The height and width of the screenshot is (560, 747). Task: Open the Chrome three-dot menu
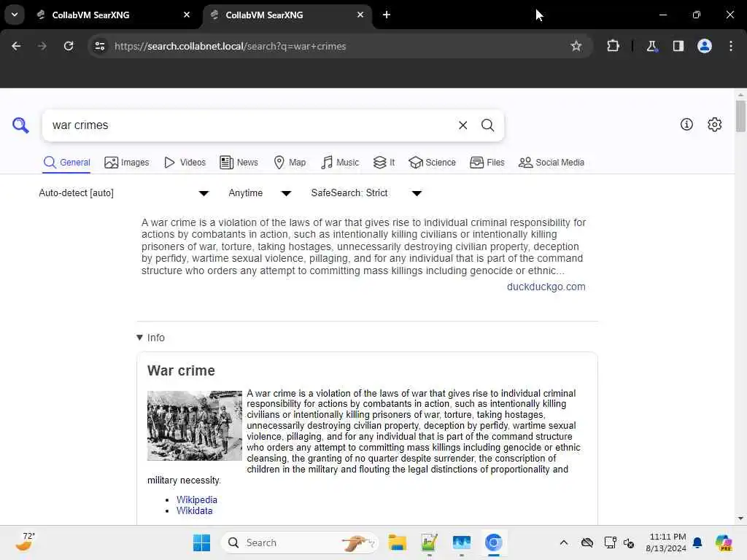[x=730, y=46]
